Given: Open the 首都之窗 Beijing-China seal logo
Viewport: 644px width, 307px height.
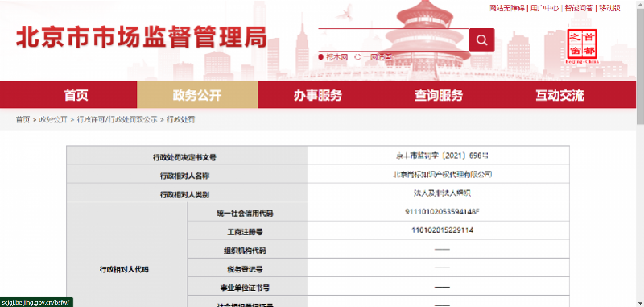Looking at the screenshot, I should [581, 46].
